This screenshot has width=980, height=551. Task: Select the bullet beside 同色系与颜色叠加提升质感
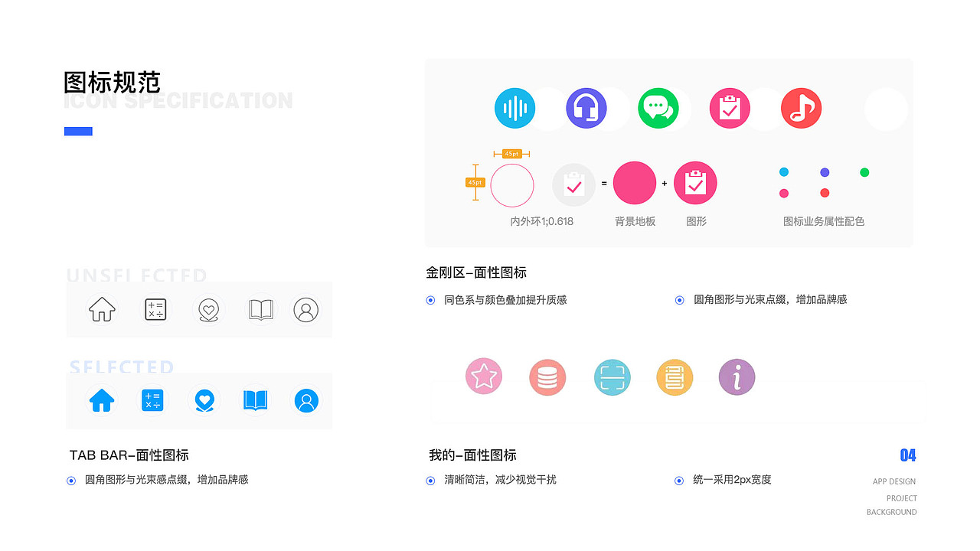pyautogui.click(x=430, y=300)
